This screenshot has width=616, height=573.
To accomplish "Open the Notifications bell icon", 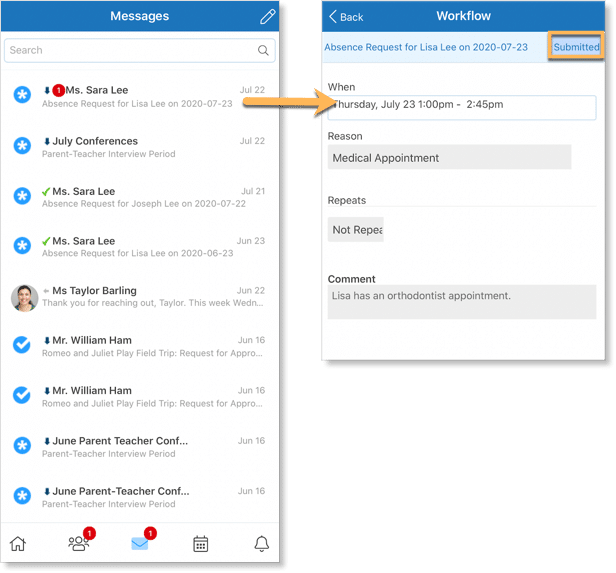I will [x=262, y=544].
